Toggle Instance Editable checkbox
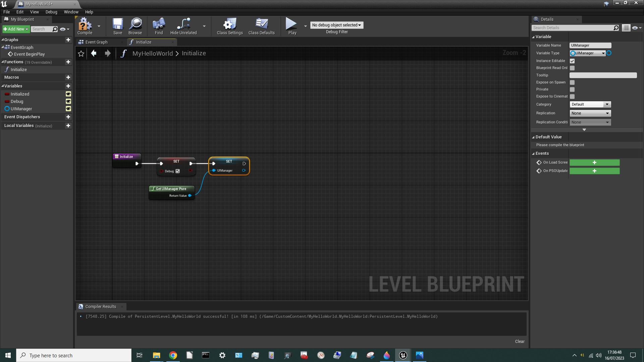This screenshot has width=644, height=362. [572, 61]
